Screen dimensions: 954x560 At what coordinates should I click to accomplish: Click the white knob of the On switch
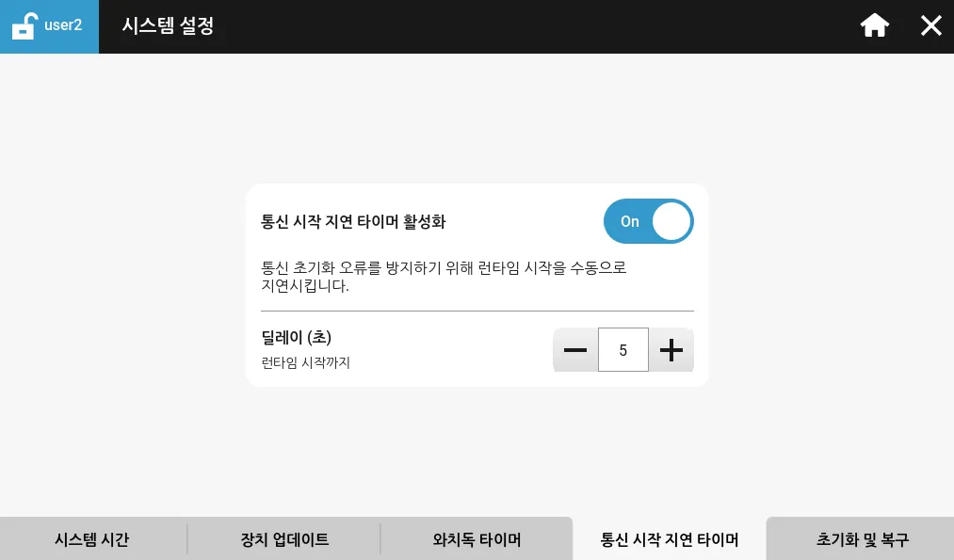click(x=671, y=222)
